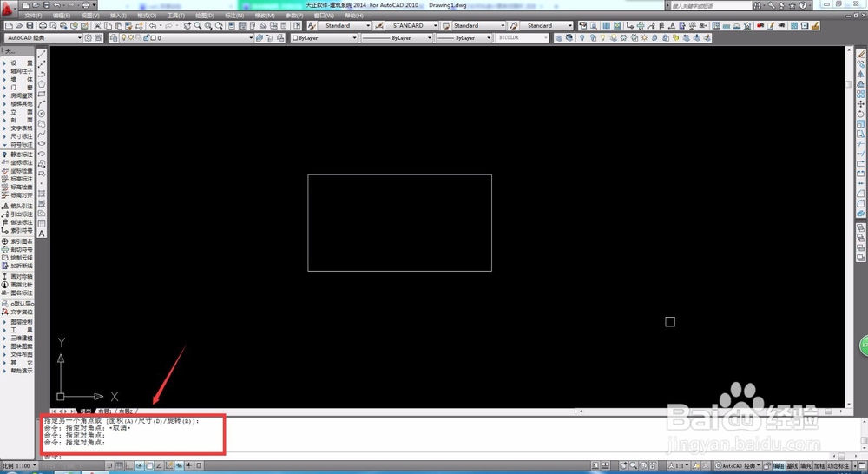Select the Ellipse draw tool
Viewport: 868px width, 474px height.
pos(42,144)
